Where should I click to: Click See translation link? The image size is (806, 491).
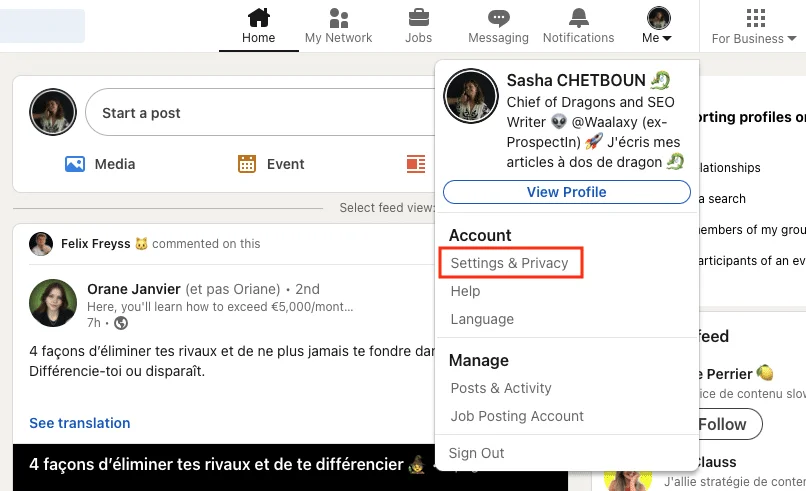coord(80,423)
